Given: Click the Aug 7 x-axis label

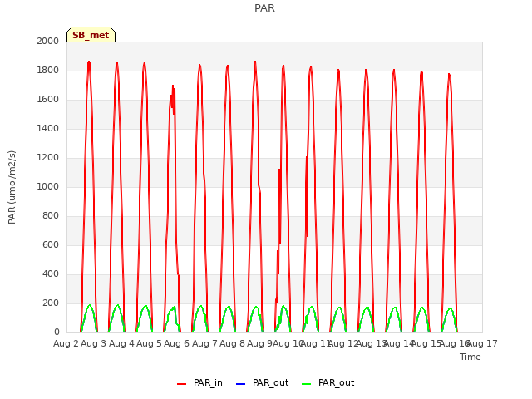Looking at the screenshot, I should pos(204,343).
